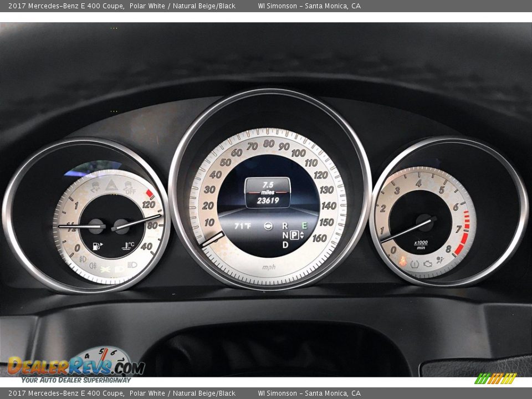
Task: Click the mph label on speedometer
Action: (x=269, y=267)
